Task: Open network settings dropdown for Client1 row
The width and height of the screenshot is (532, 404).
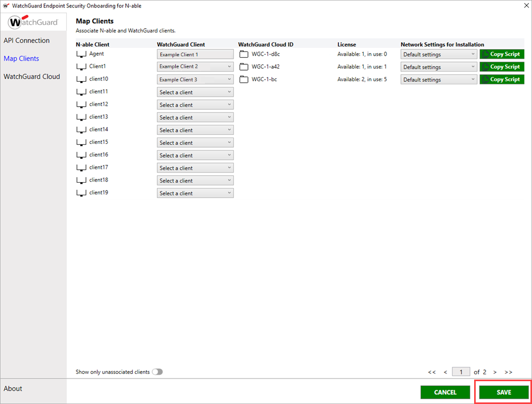Action: (x=439, y=67)
